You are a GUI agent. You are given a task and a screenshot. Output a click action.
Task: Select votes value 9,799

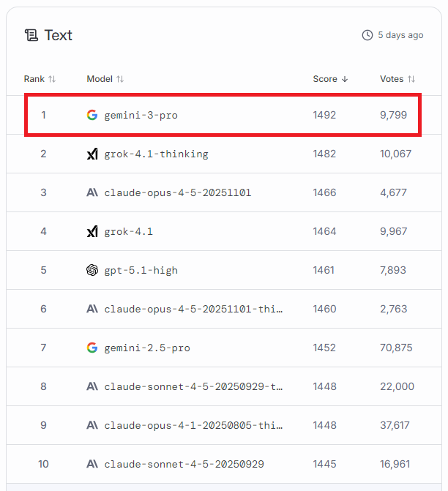(394, 115)
